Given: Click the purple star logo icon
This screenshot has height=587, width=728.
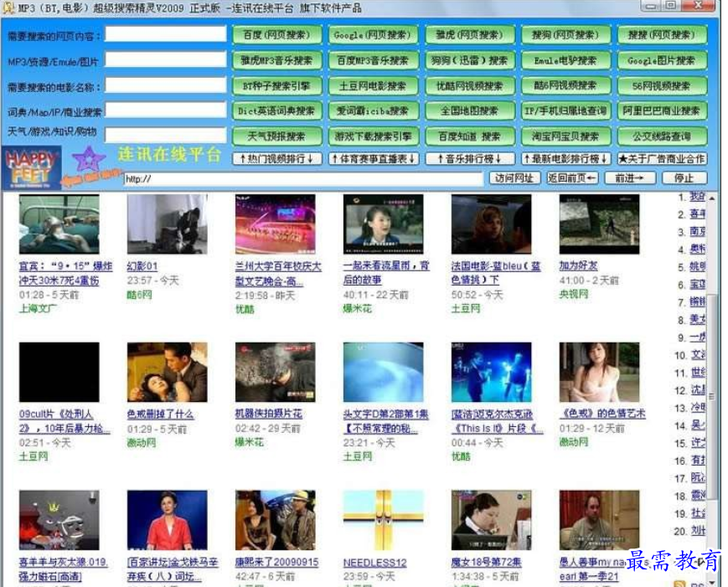Looking at the screenshot, I should pos(88,159).
